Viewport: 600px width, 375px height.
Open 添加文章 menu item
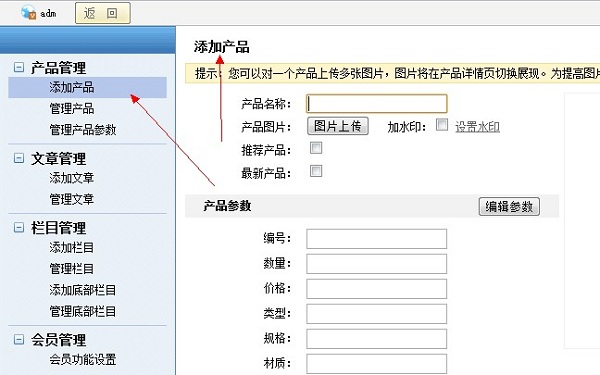tap(72, 178)
